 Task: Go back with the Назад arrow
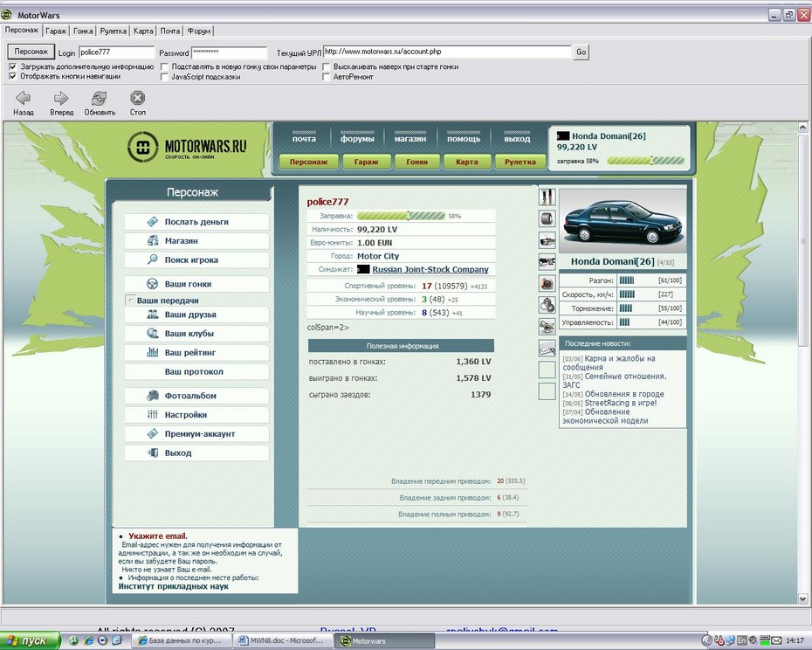tap(24, 103)
